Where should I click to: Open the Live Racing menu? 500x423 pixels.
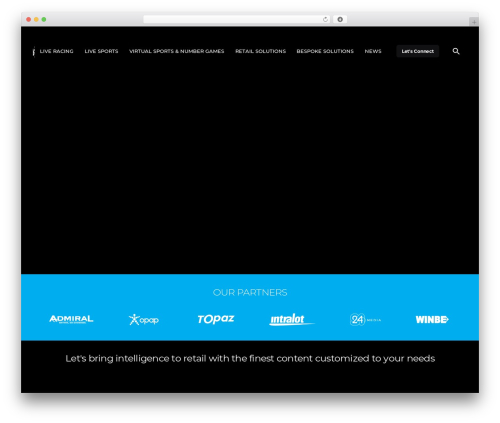57,51
